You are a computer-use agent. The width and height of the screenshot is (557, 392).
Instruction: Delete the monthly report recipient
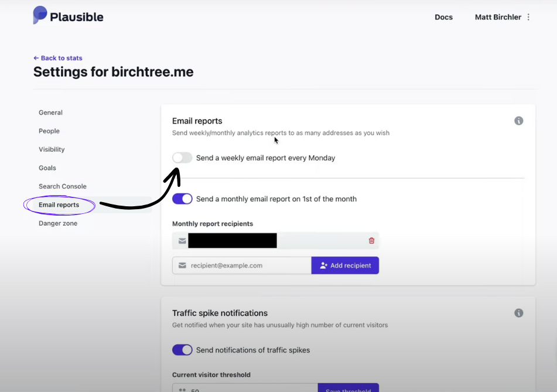click(x=371, y=241)
